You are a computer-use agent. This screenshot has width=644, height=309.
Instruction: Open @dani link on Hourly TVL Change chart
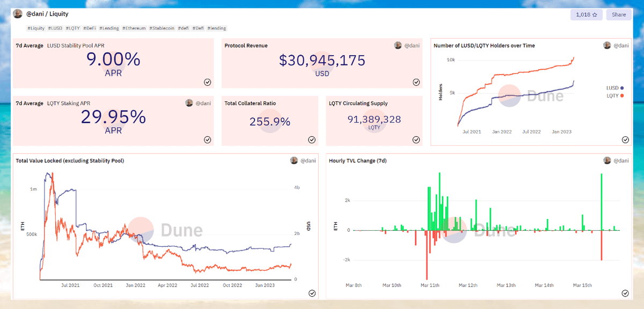coord(621,160)
